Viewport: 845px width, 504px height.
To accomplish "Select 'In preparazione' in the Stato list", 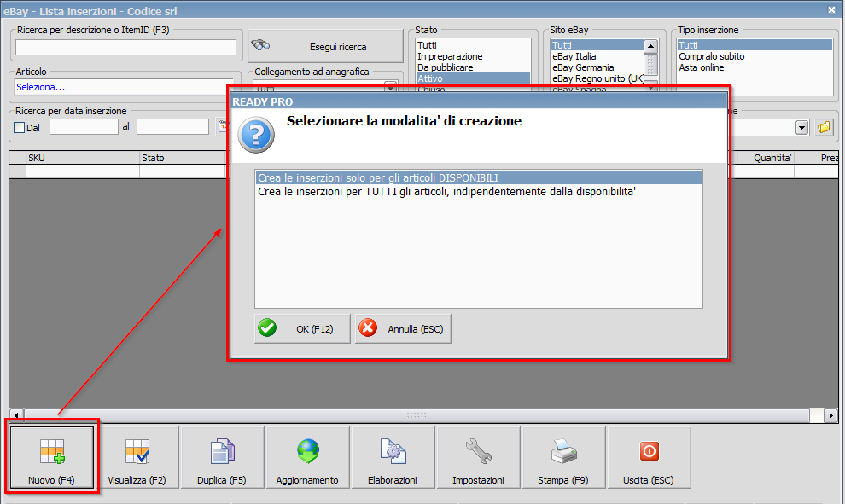I will click(x=473, y=56).
